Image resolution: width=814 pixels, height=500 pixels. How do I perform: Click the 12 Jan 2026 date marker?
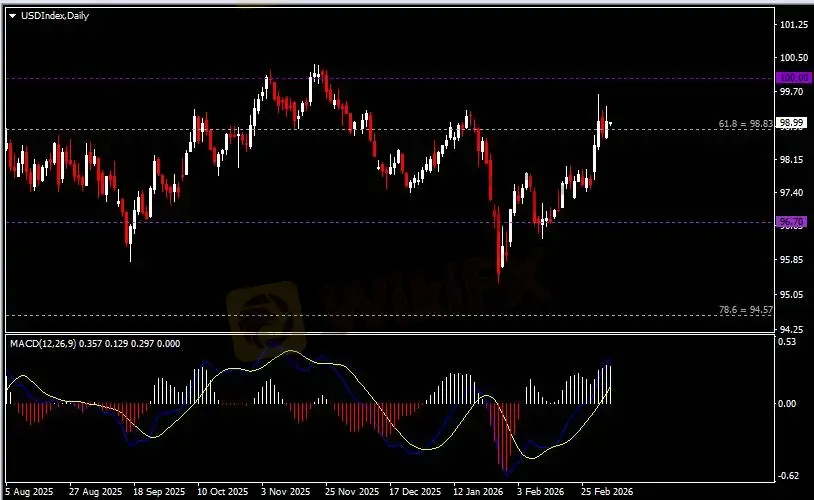tap(475, 492)
